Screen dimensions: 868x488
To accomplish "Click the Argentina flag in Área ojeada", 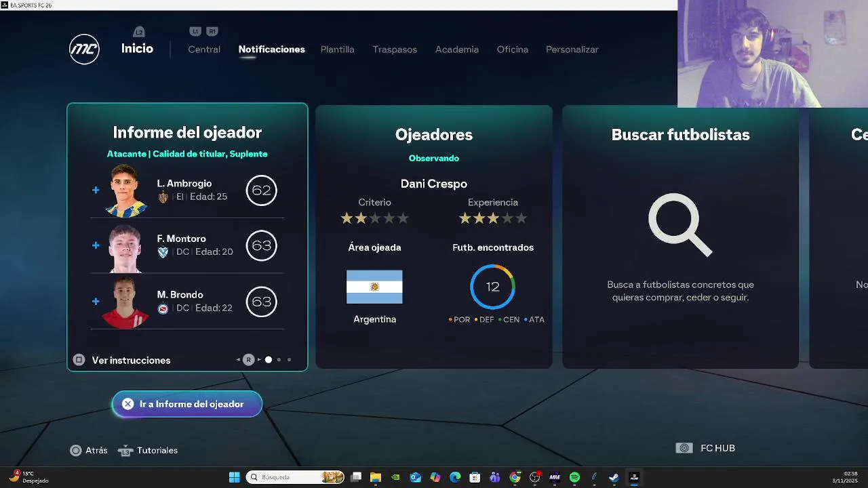I will click(x=374, y=287).
